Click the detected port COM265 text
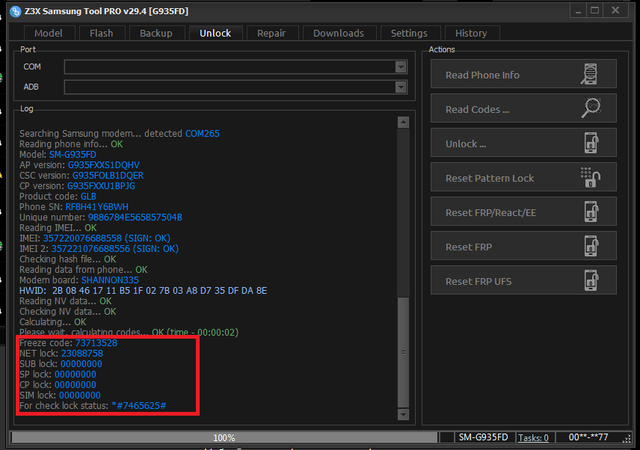Image resolution: width=640 pixels, height=450 pixels. coord(202,134)
